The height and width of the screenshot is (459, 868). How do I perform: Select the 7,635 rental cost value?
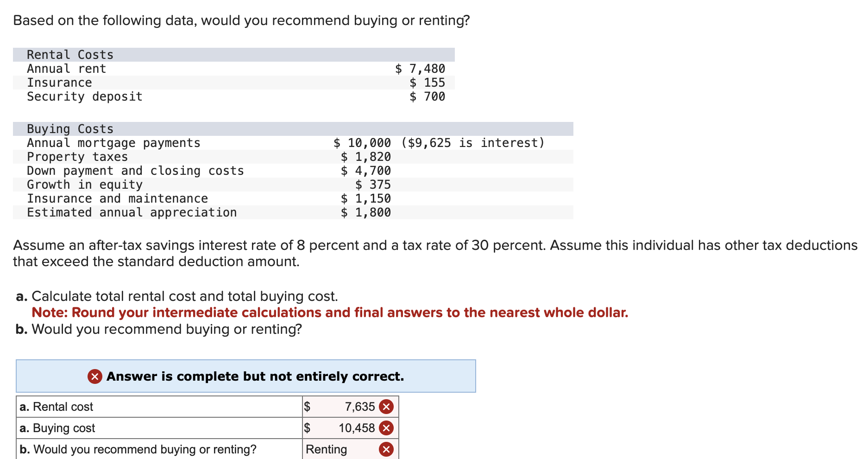pos(360,407)
